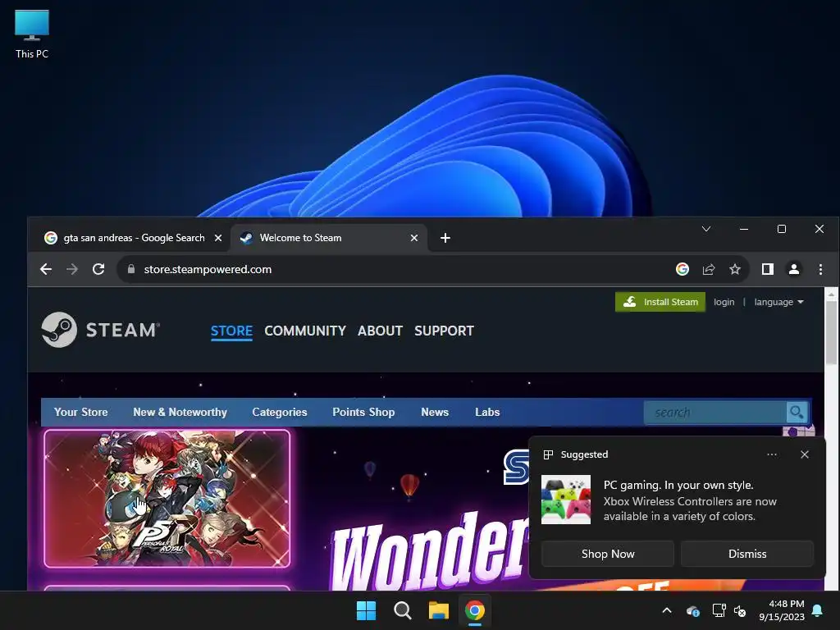Click the login link
Image resolution: width=840 pixels, height=630 pixels.
click(724, 302)
